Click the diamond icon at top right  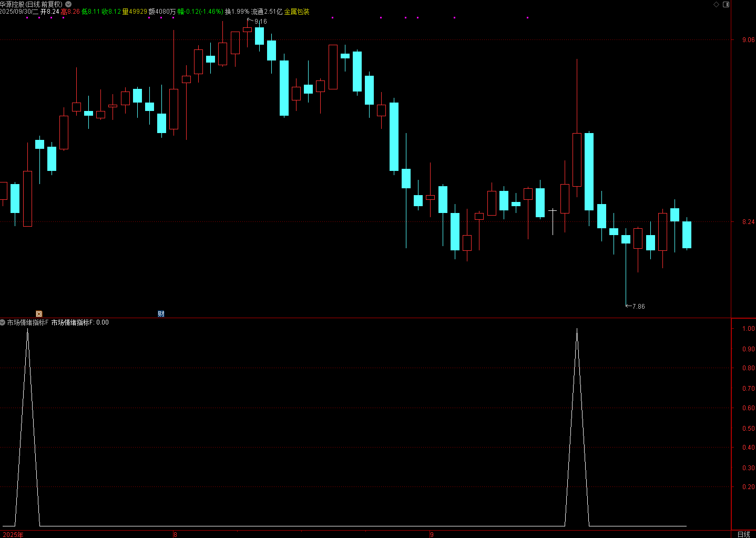(x=716, y=4)
